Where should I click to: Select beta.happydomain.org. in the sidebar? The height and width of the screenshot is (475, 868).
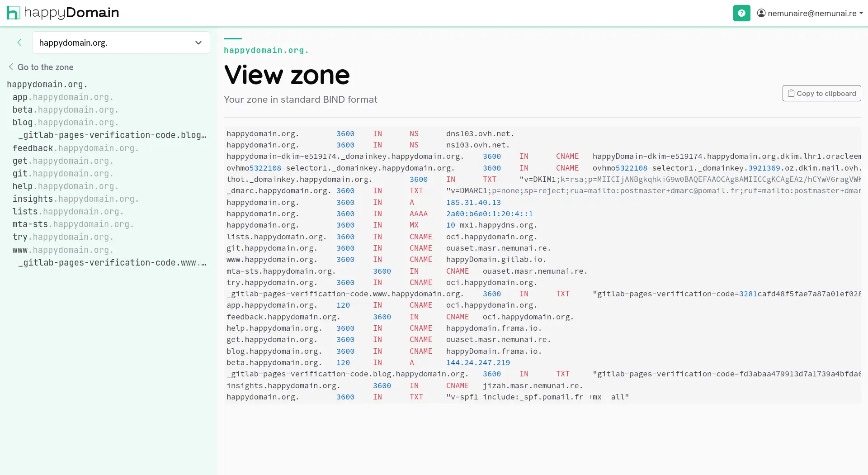tap(66, 109)
